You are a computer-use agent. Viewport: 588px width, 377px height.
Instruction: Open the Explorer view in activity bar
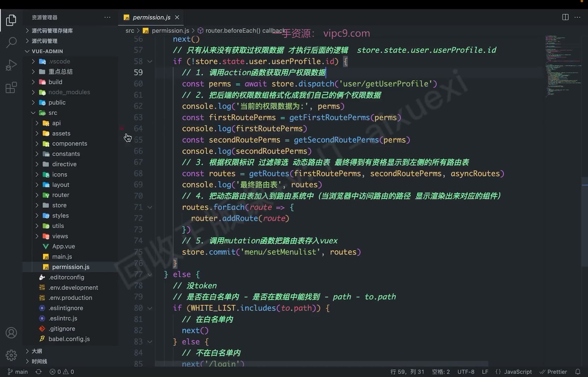[x=11, y=20]
